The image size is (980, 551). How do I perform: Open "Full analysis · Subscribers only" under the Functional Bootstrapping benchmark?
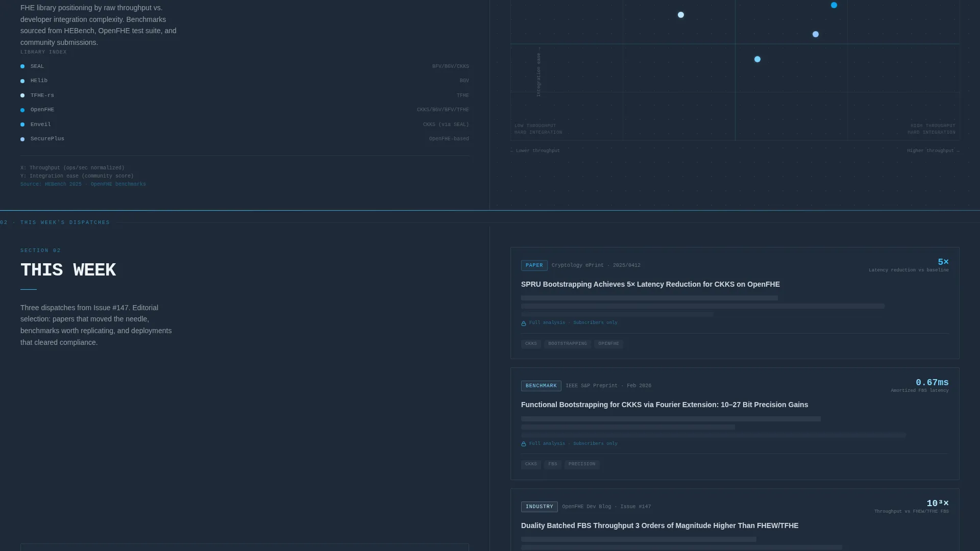coord(573,443)
